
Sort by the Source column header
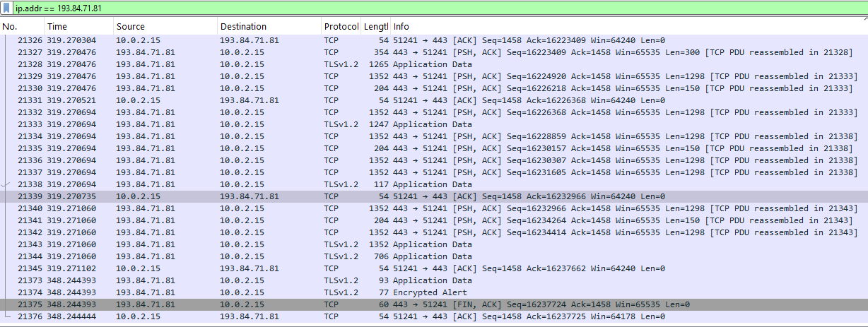pyautogui.click(x=165, y=27)
